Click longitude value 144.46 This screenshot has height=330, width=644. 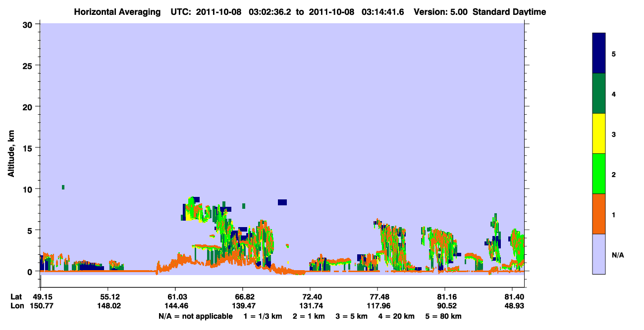(x=175, y=306)
